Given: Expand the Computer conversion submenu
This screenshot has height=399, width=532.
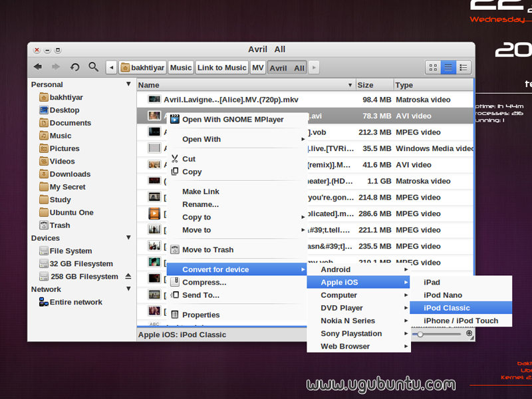Looking at the screenshot, I should coord(358,295).
